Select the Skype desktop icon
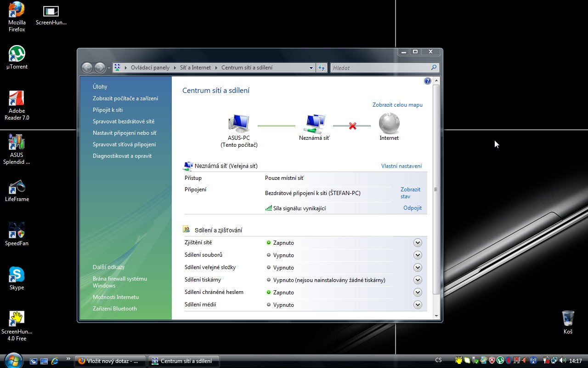Viewport: 588px width, 368px height. point(17,279)
